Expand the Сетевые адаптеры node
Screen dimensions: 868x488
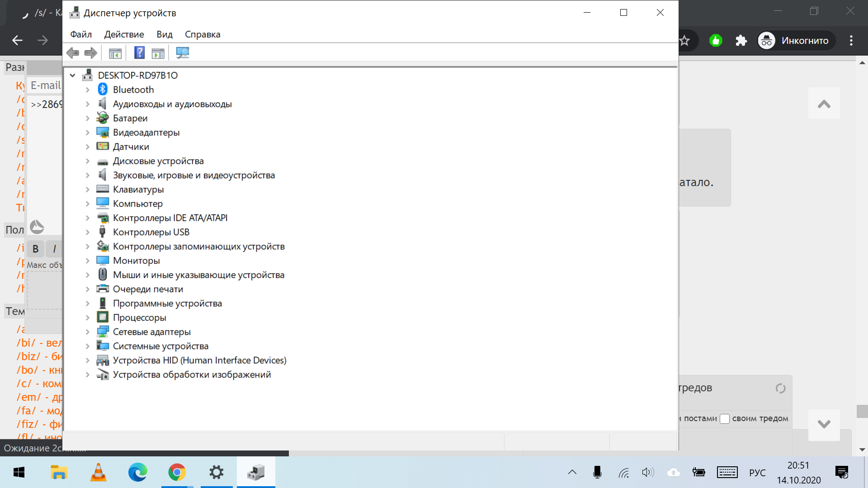[88, 332]
